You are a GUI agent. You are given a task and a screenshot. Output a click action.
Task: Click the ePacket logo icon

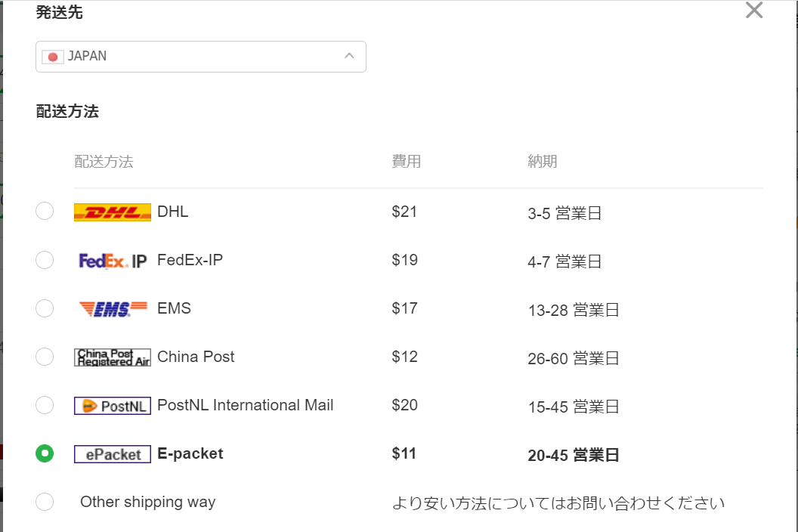coord(113,454)
